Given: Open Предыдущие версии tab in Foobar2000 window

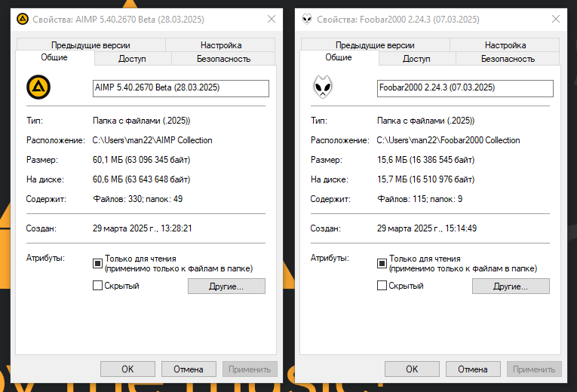Looking at the screenshot, I should coord(375,45).
